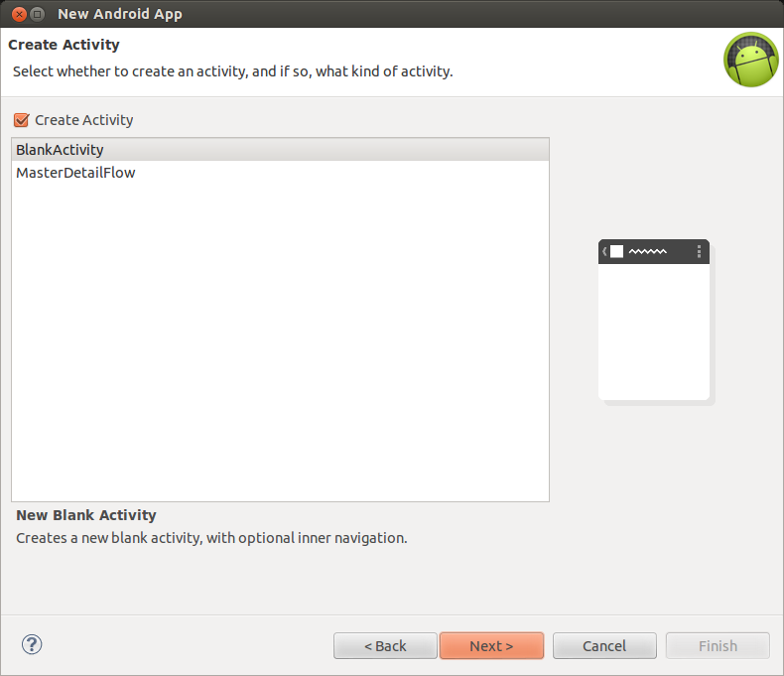Screen dimensions: 784x676
Task: Maximize the New Android App window
Action: (37, 14)
